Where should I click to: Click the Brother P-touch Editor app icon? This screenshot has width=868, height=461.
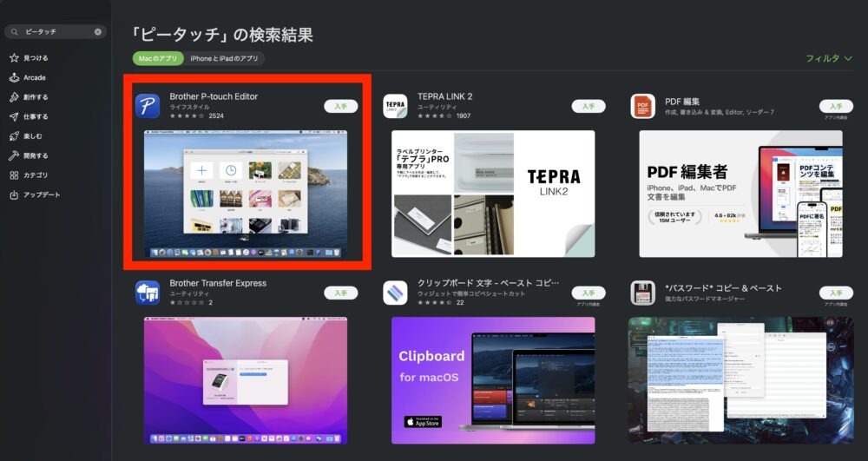pyautogui.click(x=147, y=106)
